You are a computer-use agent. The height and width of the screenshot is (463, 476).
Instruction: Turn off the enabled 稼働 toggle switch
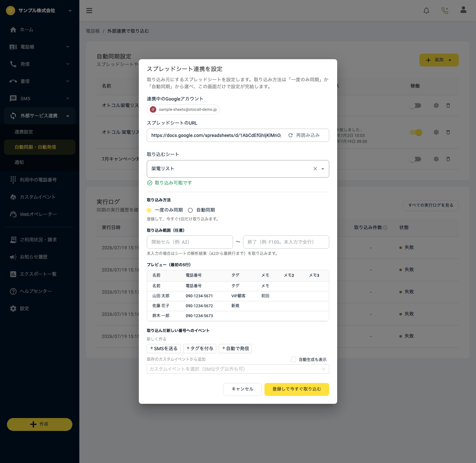coord(416,132)
